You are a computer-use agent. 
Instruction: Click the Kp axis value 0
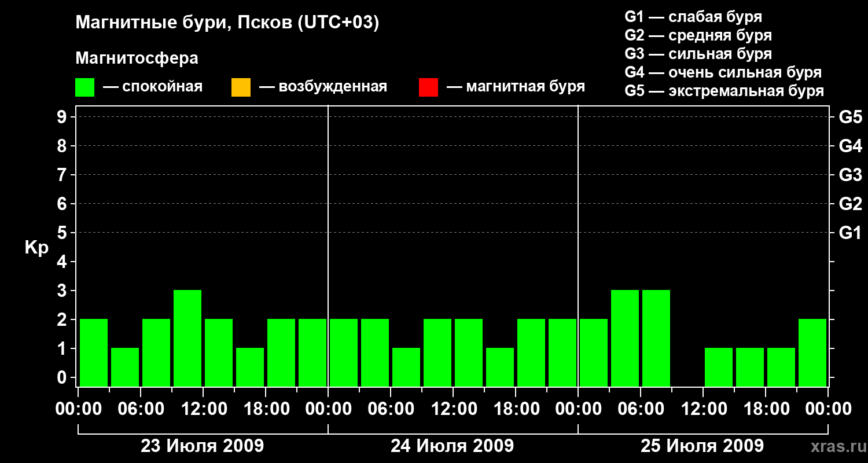[63, 377]
